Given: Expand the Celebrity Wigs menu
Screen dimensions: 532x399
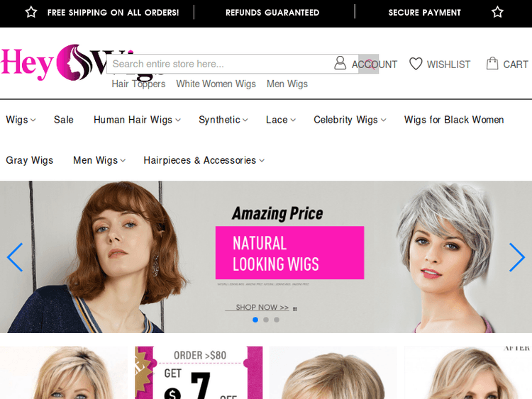Looking at the screenshot, I should (350, 120).
